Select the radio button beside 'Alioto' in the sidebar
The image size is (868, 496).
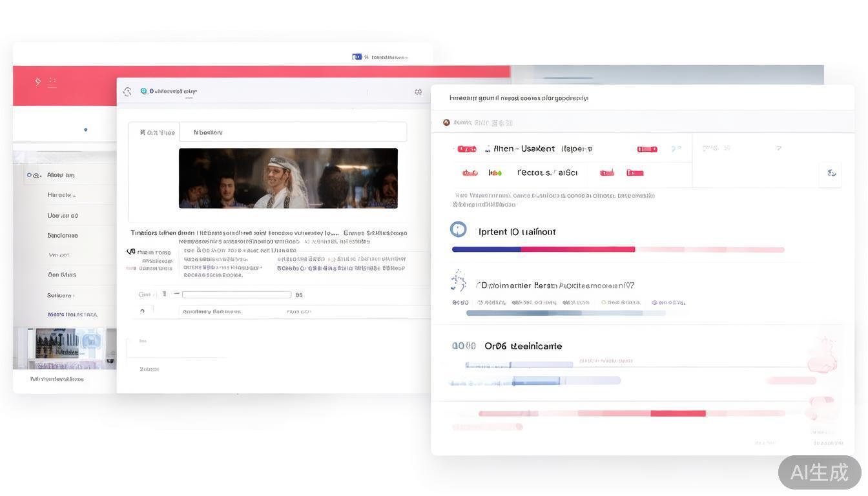point(30,175)
